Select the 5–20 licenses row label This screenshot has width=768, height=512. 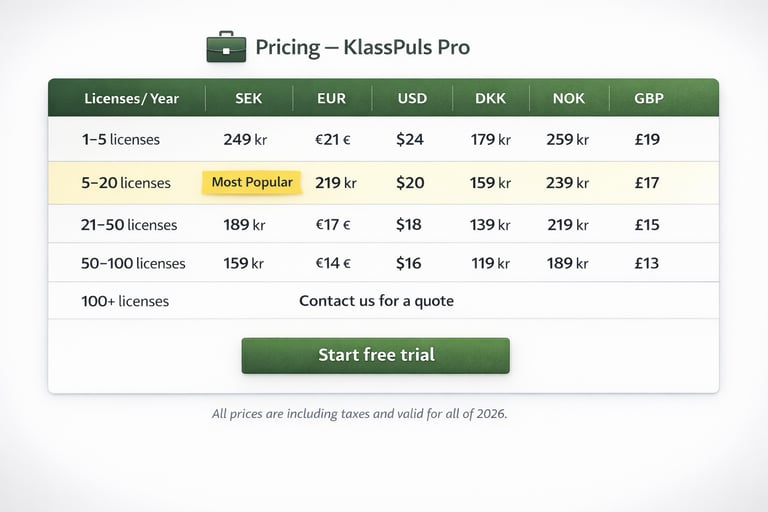(125, 183)
